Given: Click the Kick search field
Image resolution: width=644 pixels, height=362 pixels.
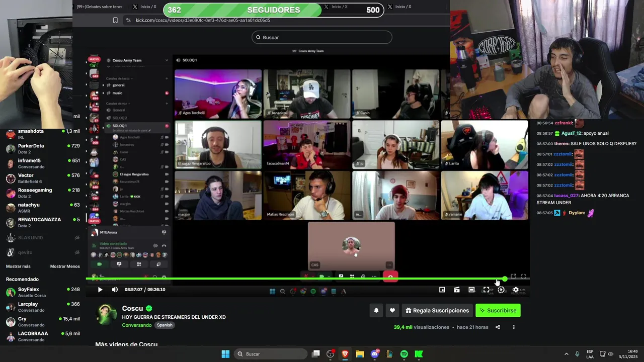Looking at the screenshot, I should point(322,37).
